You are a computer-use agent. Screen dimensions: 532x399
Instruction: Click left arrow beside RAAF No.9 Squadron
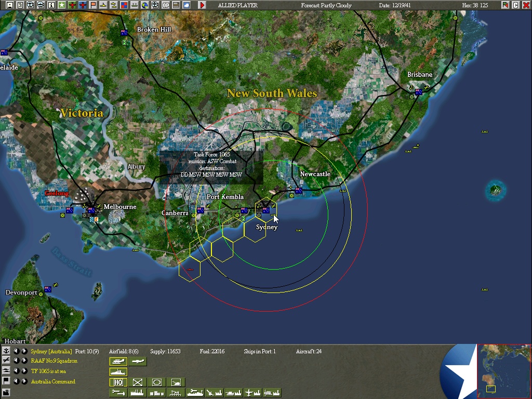[16, 361]
